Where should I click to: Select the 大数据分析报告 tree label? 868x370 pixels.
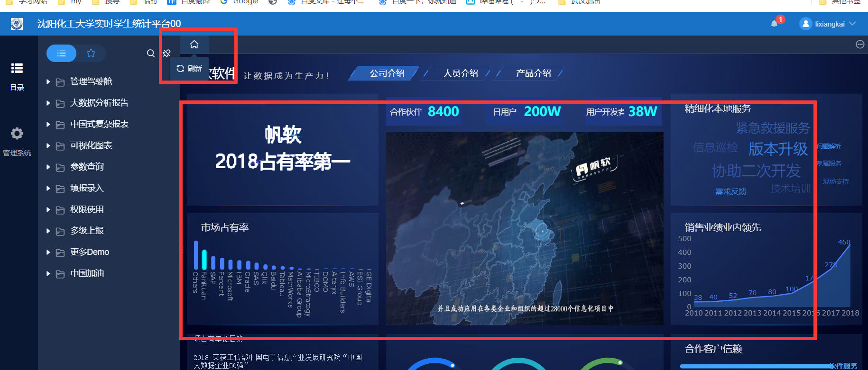tap(99, 103)
